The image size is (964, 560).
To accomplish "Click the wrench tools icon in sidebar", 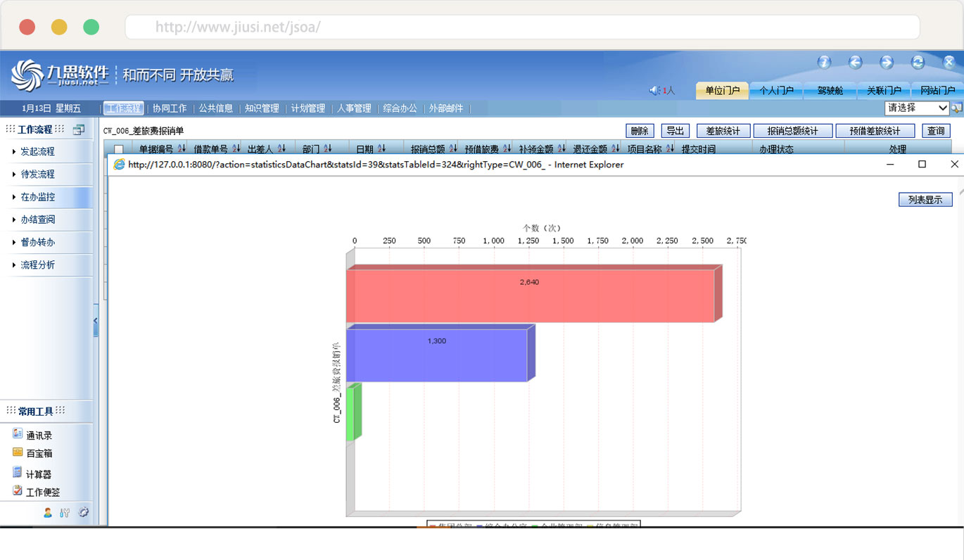I will point(65,513).
